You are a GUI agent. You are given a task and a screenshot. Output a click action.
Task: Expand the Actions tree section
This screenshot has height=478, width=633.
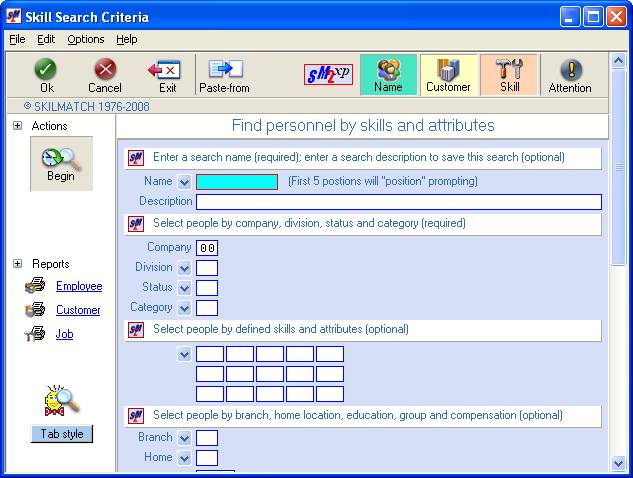[18, 126]
